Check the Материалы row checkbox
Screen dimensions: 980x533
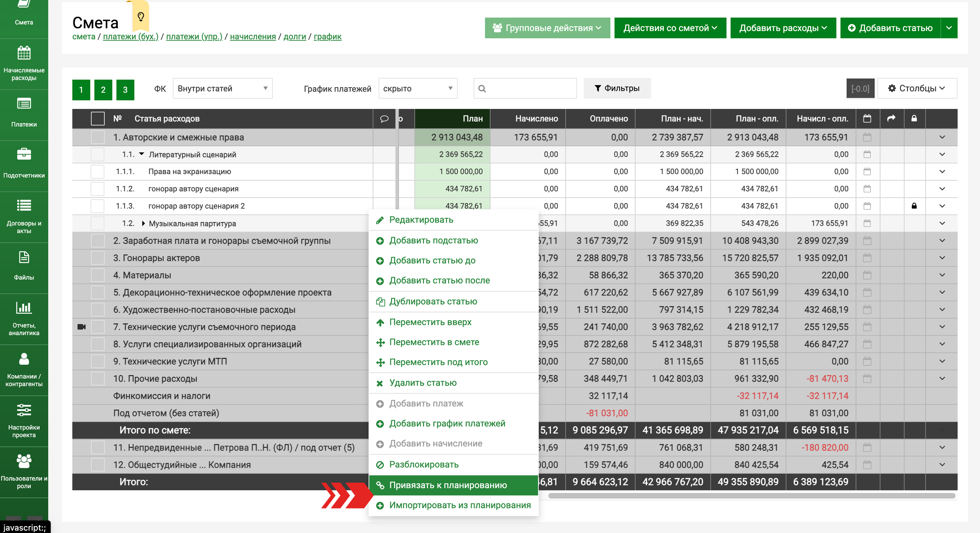click(x=98, y=275)
